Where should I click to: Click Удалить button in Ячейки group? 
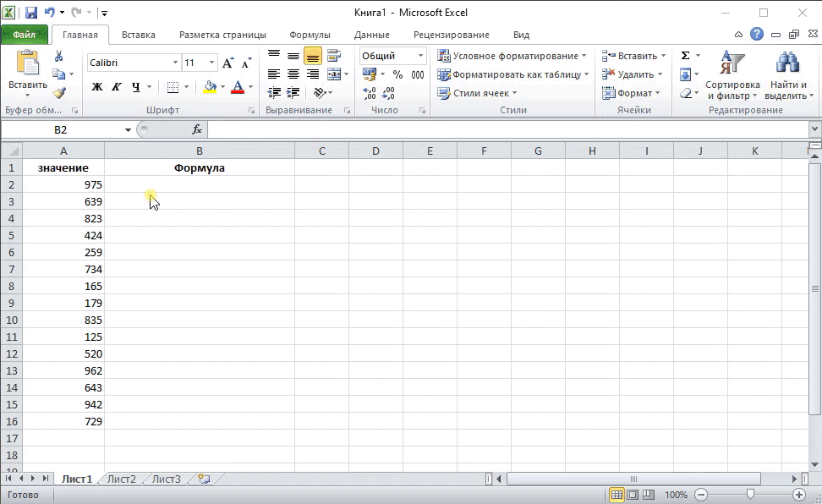point(632,74)
